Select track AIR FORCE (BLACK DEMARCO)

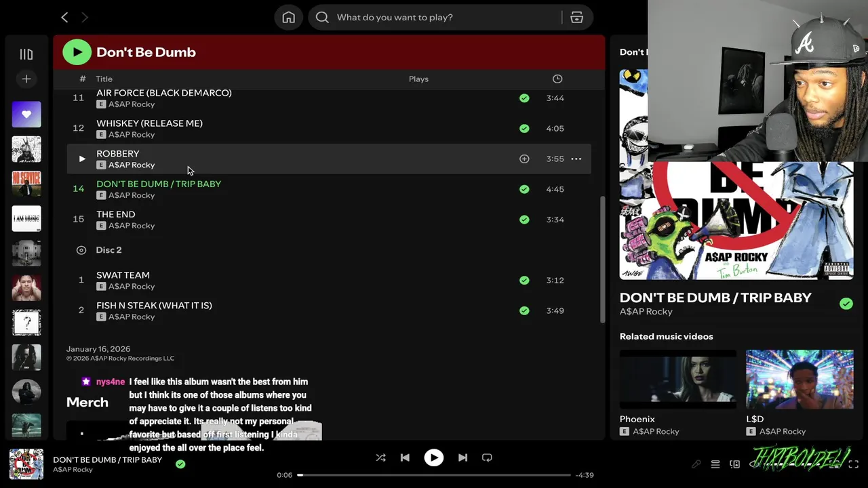[164, 93]
